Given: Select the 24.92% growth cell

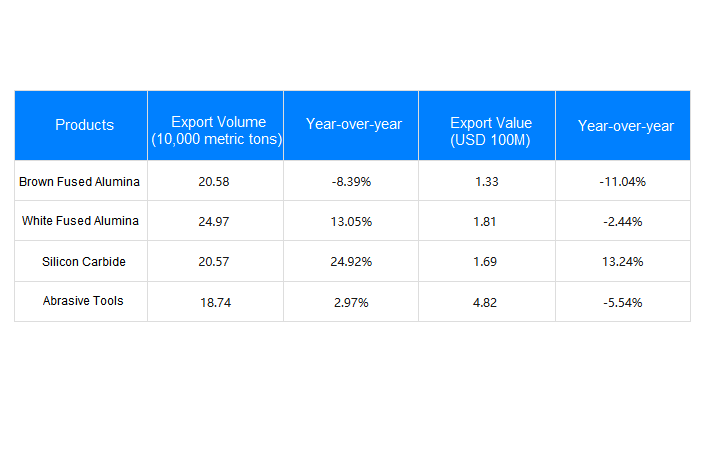Looking at the screenshot, I should 351,261.
